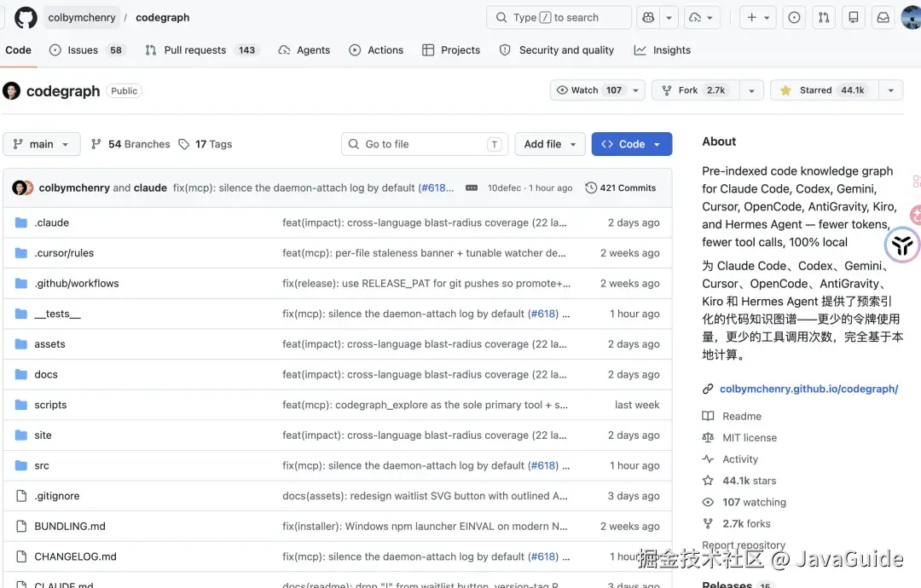This screenshot has height=588, width=921.
Task: Switch to the Actions tab
Action: pos(377,50)
